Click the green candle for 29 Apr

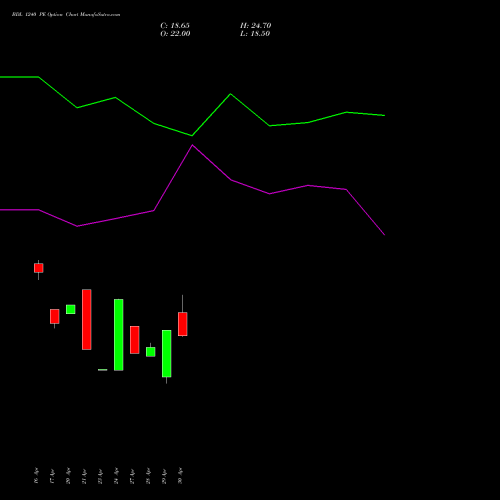pyautogui.click(x=167, y=353)
